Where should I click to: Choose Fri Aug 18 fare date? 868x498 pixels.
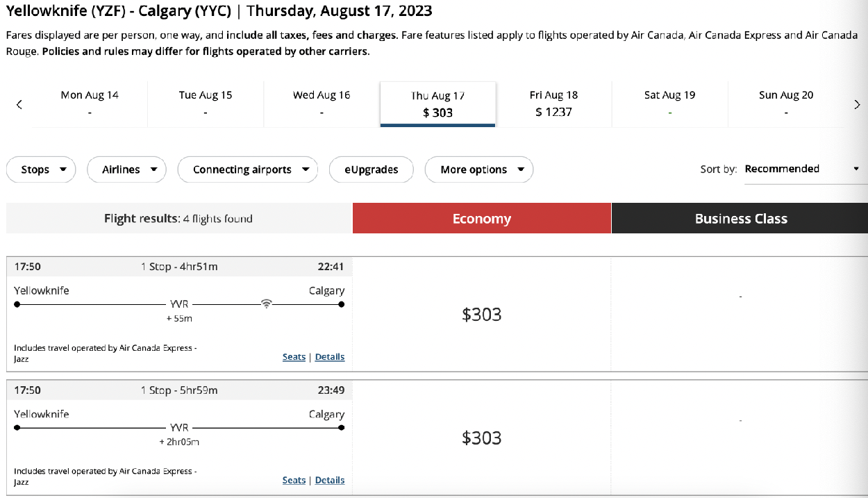tap(553, 104)
